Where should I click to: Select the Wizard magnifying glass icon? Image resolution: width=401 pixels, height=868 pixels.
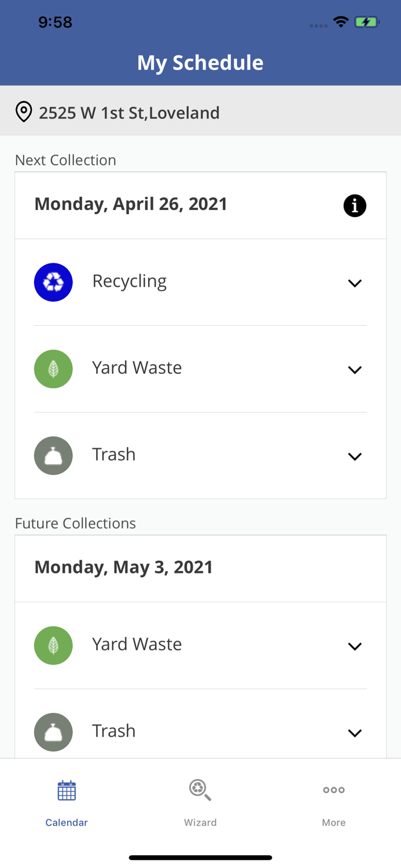click(x=200, y=789)
